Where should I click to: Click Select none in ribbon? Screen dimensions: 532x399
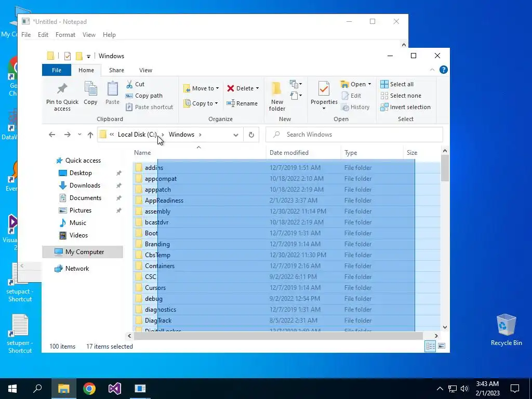(x=401, y=96)
